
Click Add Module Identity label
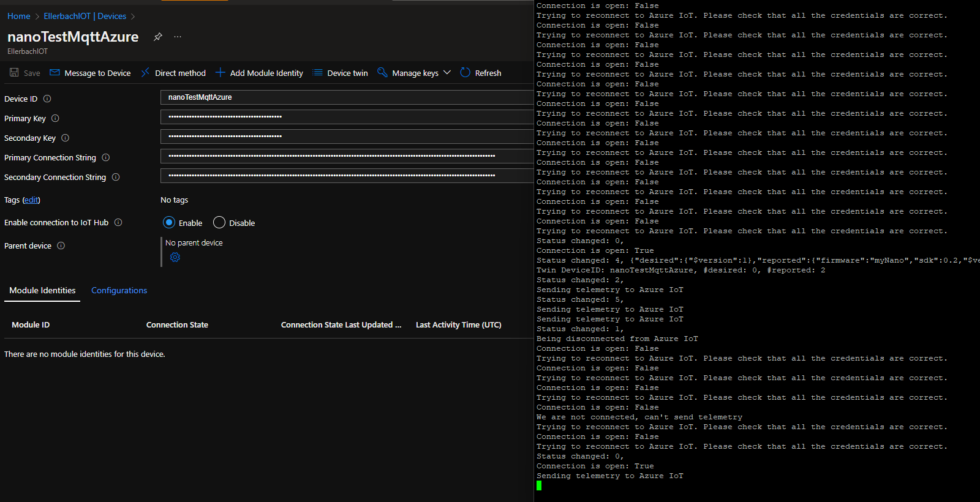coord(266,73)
